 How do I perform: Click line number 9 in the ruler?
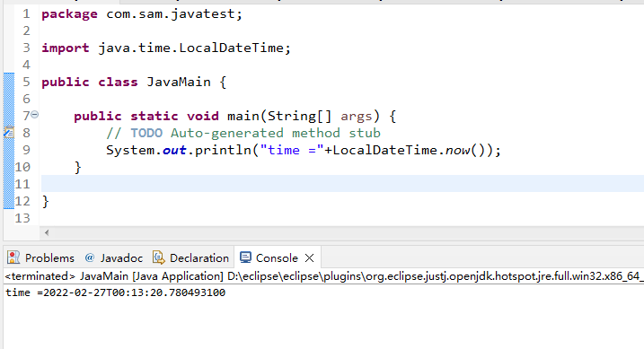coord(26,150)
